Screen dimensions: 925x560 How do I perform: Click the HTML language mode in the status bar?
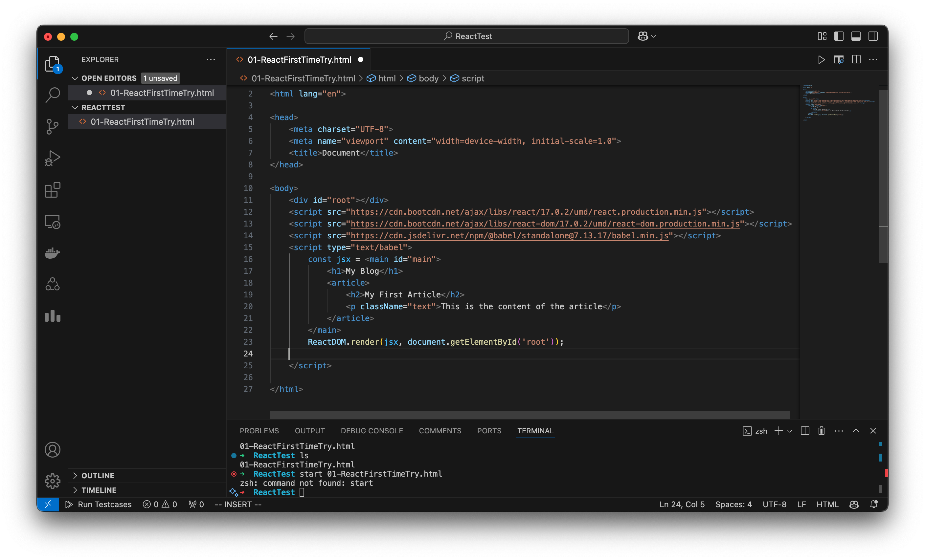(x=827, y=504)
